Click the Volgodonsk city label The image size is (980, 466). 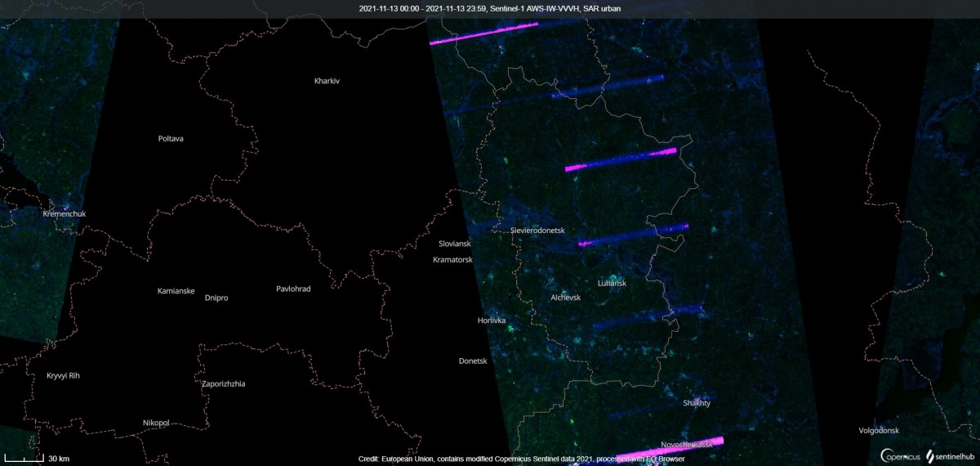[879, 430]
